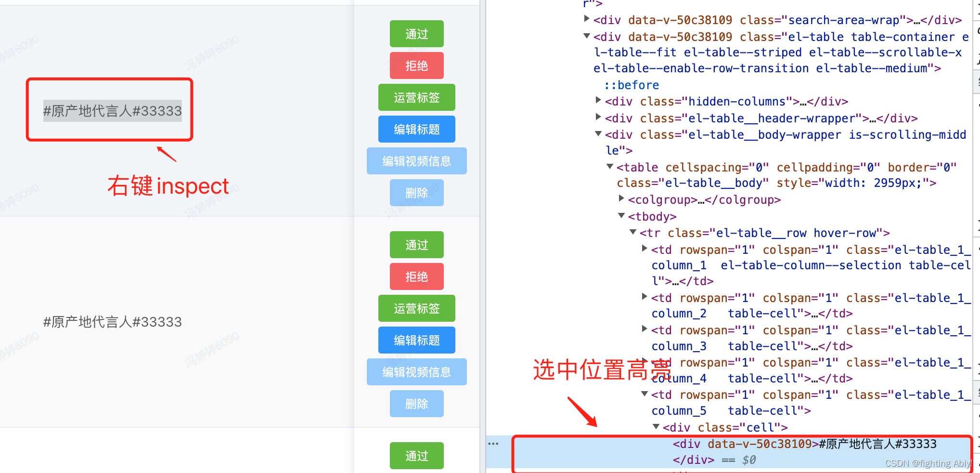This screenshot has width=980, height=473.
Task: Expand td column_3 table-cell node
Action: pos(645,329)
